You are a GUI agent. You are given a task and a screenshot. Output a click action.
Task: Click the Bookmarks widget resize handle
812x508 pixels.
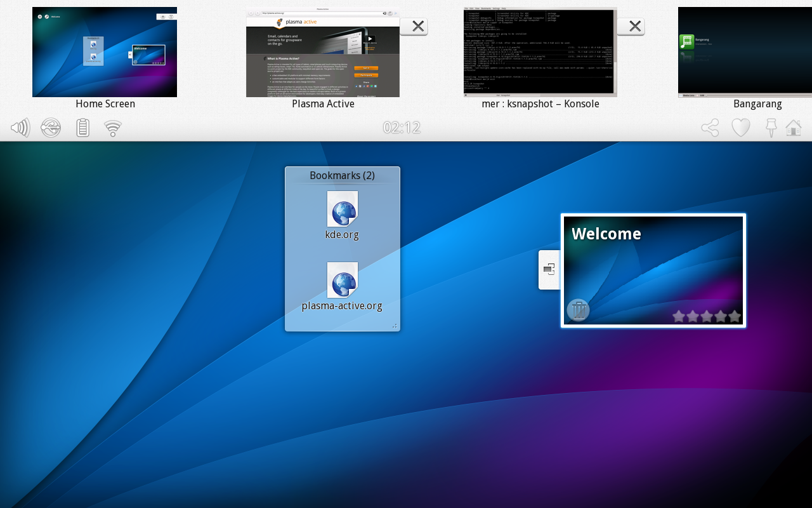pos(394,326)
